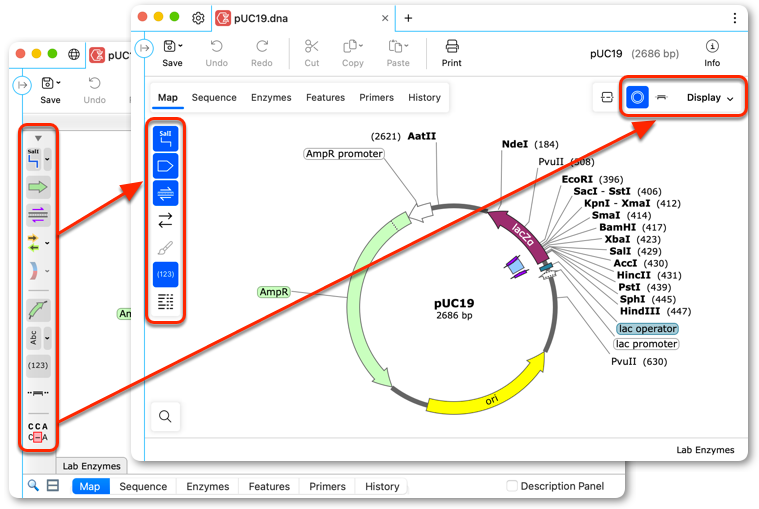This screenshot has width=759, height=509.
Task: Click the HindIII (447) enzyme label
Action: pyautogui.click(x=655, y=311)
